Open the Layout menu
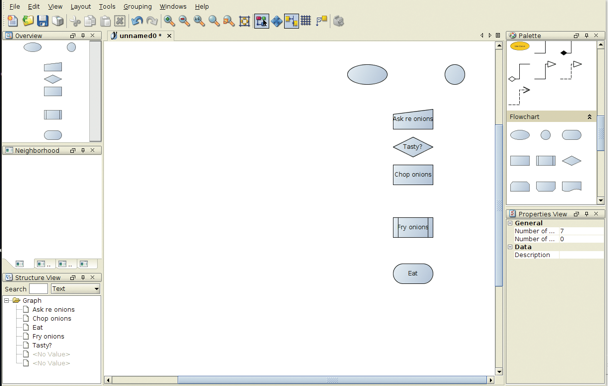The image size is (608, 386). pos(80,7)
